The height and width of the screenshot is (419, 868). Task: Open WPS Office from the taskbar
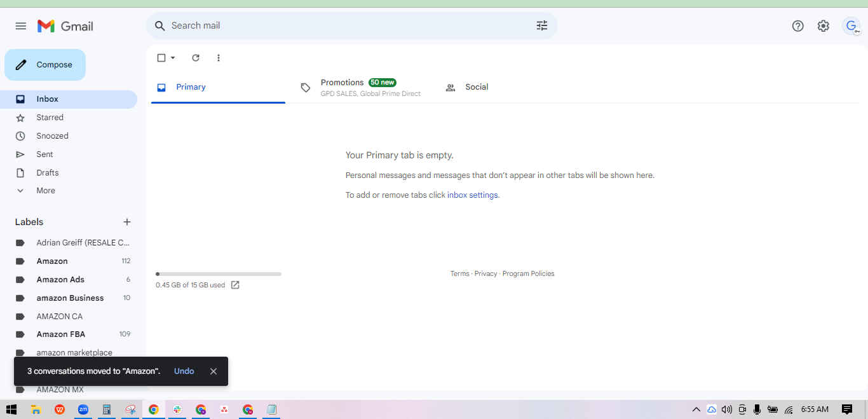[60, 409]
